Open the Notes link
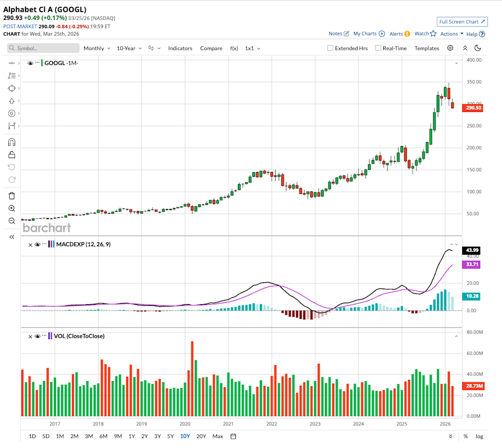Screen dimensions: 502x448 point(338,34)
